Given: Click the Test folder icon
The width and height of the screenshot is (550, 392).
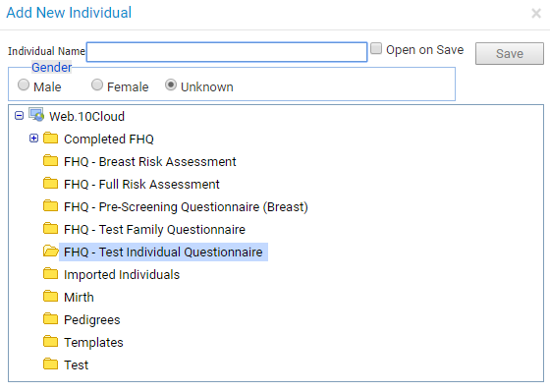Looking at the screenshot, I should 50,364.
